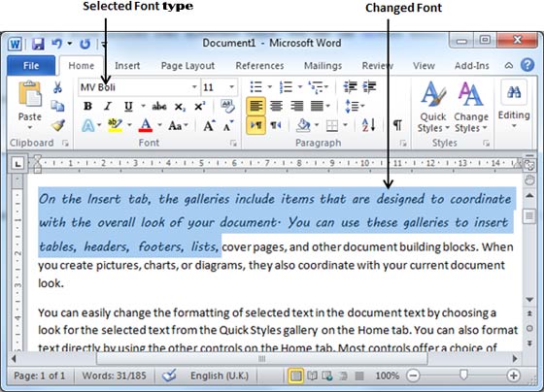The image size is (544, 392).
Task: Click English (U.K.) language indicator
Action: (x=220, y=376)
